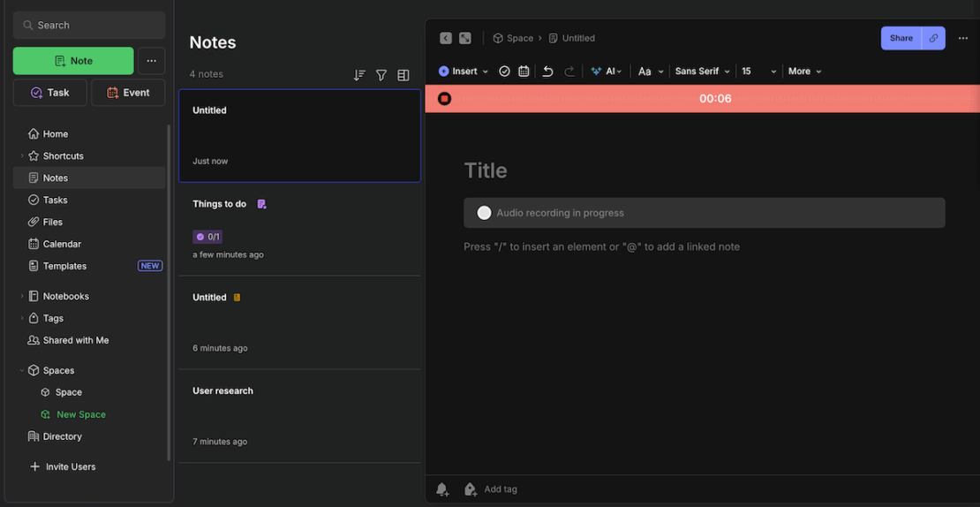Go to Calendar in the sidebar

(x=62, y=244)
